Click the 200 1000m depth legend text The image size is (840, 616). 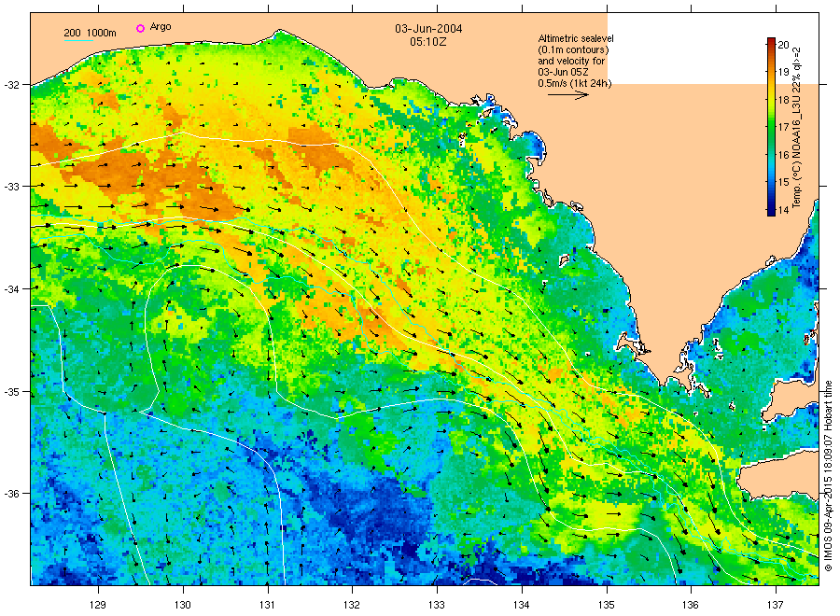click(90, 34)
